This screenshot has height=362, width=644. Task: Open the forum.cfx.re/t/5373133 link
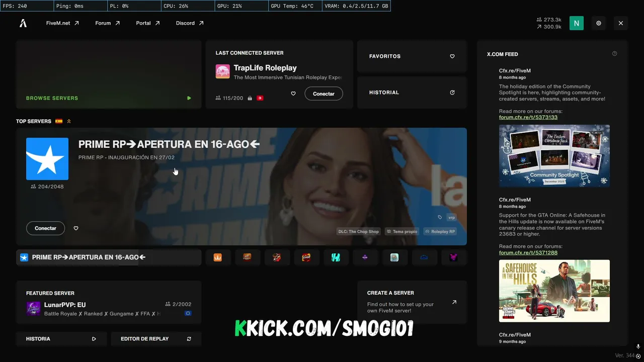tap(528, 117)
